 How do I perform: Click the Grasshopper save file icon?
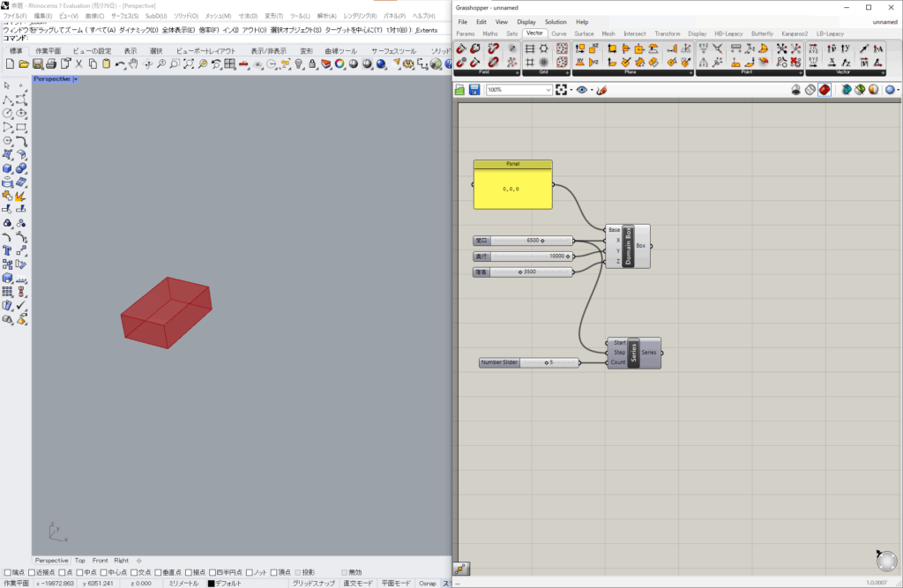tap(474, 90)
